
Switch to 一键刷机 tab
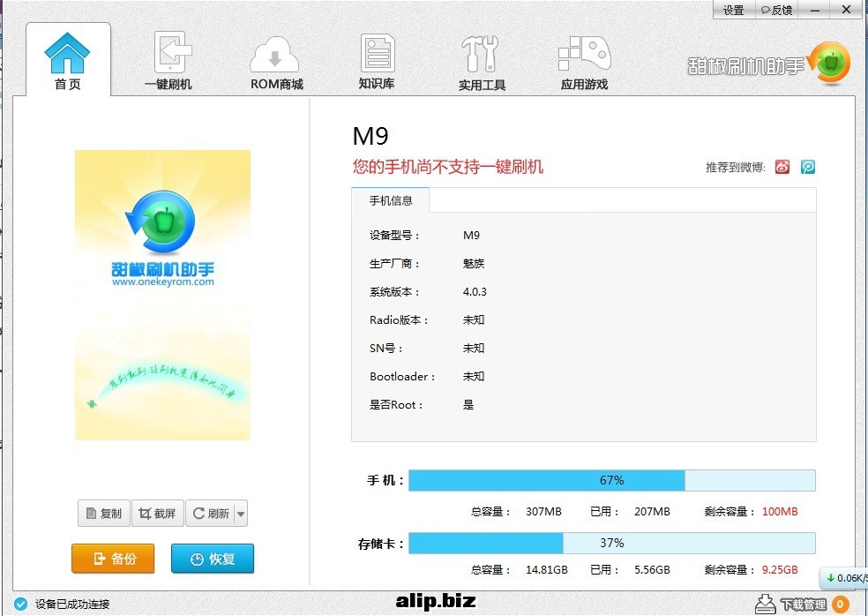[168, 60]
